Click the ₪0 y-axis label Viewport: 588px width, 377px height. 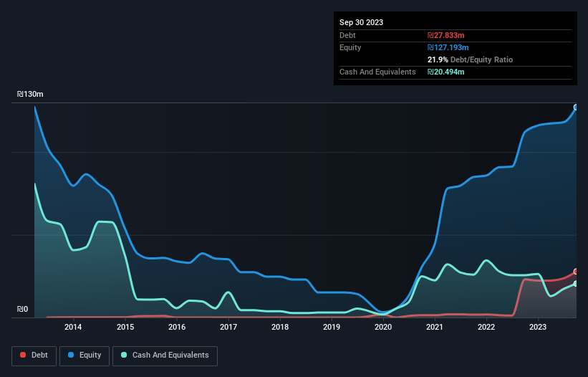[x=22, y=309]
